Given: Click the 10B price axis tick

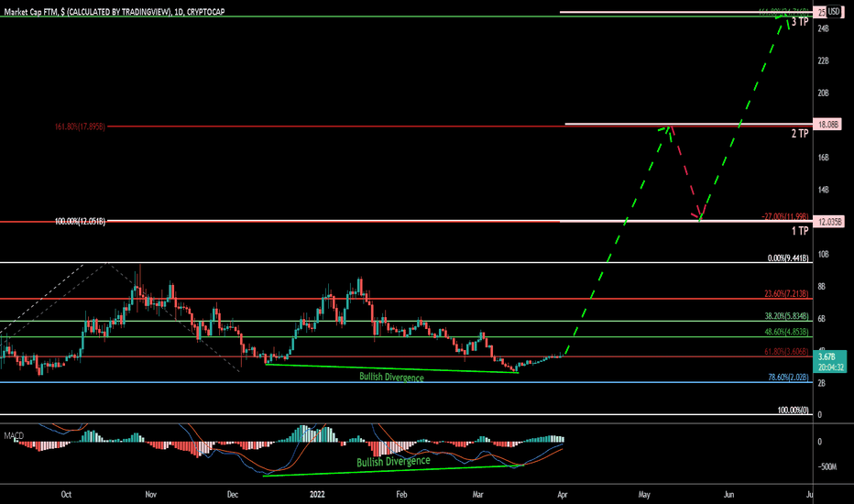Looking at the screenshot, I should (x=823, y=255).
